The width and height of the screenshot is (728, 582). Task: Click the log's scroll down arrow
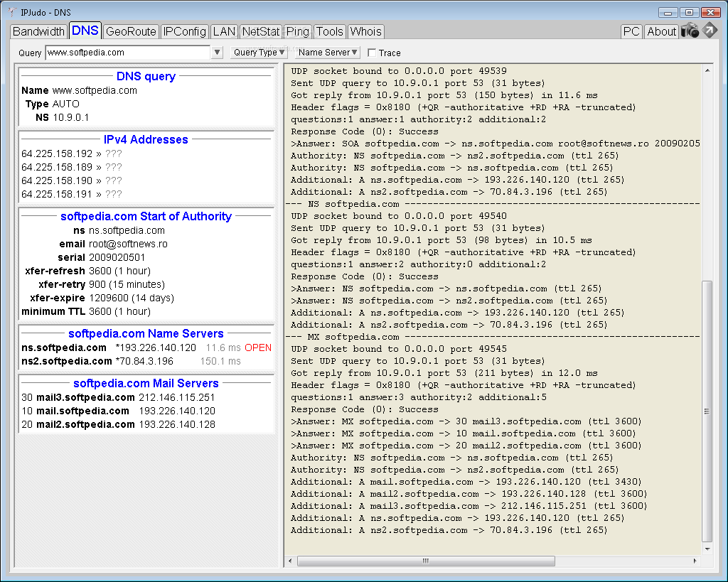coord(707,549)
